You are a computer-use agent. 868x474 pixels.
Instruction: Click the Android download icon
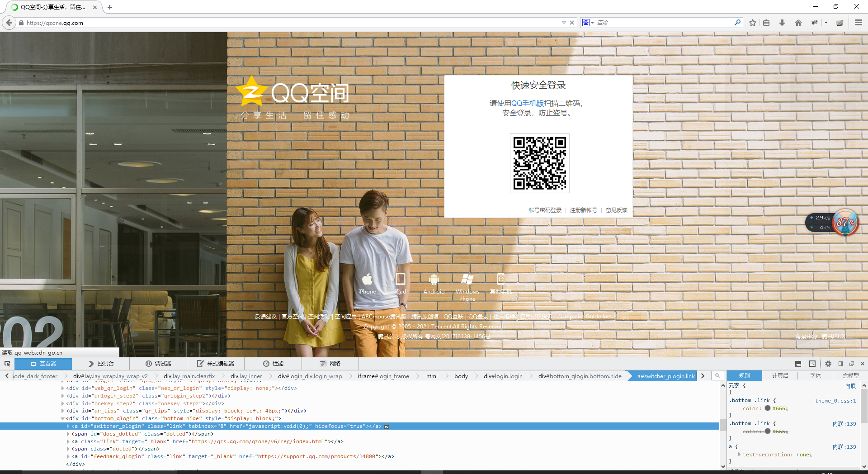click(x=434, y=279)
